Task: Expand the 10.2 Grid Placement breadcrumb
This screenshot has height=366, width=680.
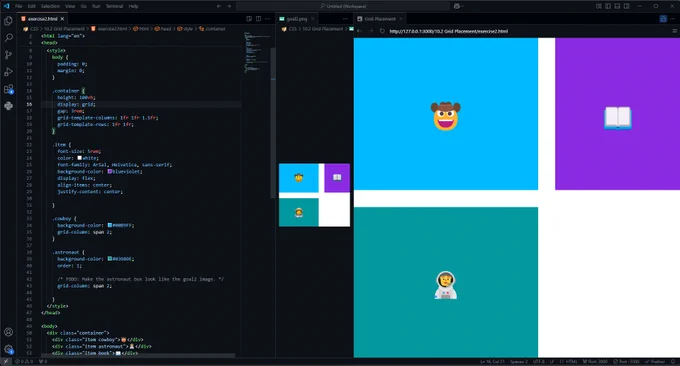Action: click(x=64, y=29)
